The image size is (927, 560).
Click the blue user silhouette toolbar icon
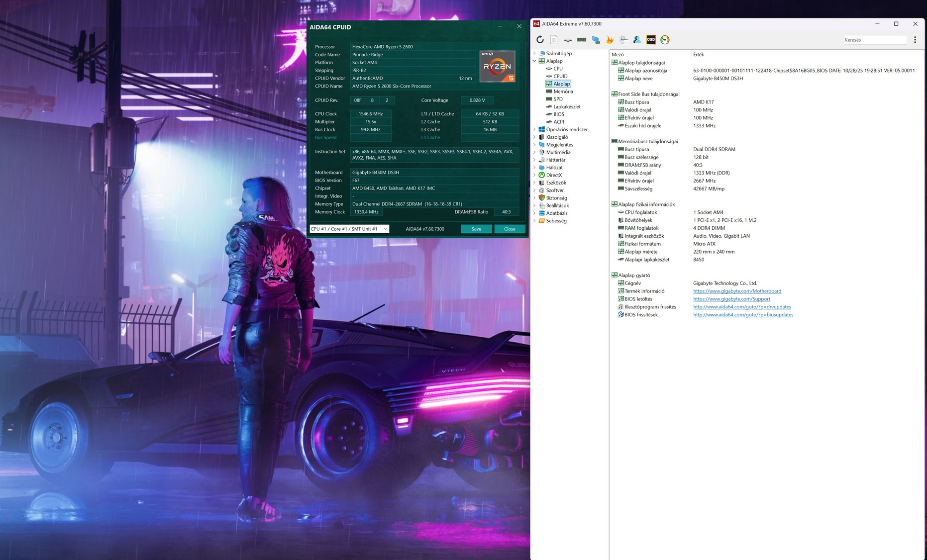tap(637, 40)
